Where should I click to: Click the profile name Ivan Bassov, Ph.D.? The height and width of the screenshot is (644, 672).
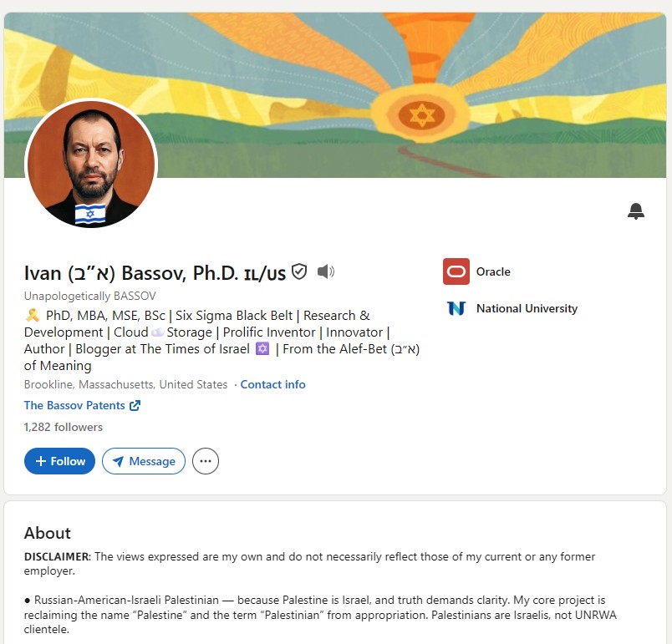[x=155, y=273]
